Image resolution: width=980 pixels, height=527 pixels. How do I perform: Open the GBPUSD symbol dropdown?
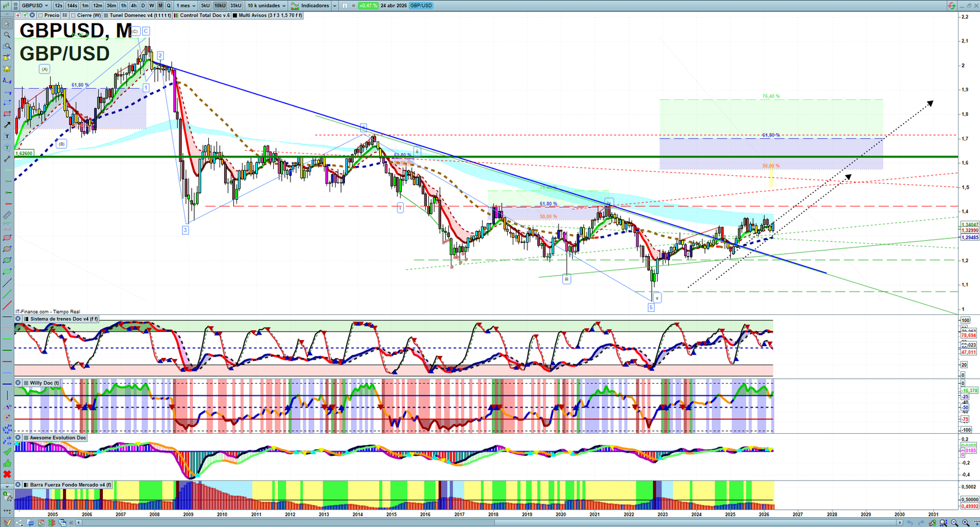click(35, 6)
